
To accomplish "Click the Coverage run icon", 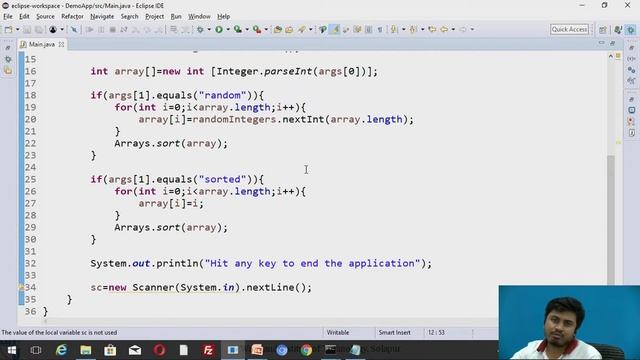I will (x=238, y=29).
